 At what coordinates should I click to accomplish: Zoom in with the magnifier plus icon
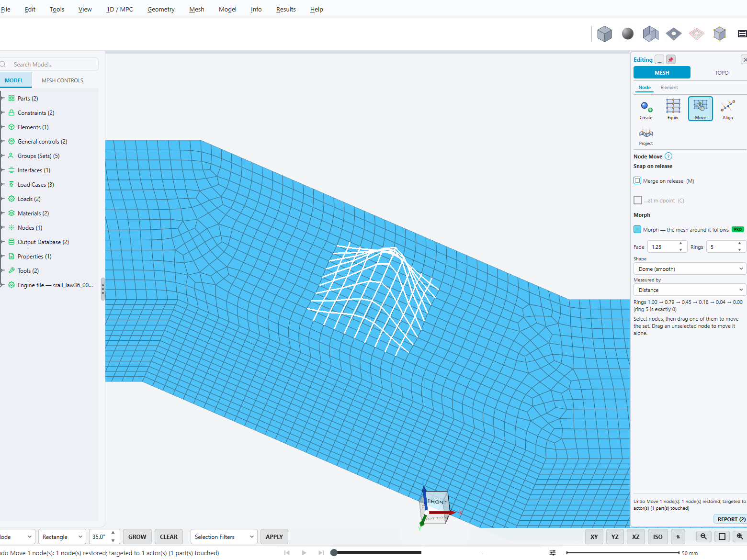pos(740,537)
